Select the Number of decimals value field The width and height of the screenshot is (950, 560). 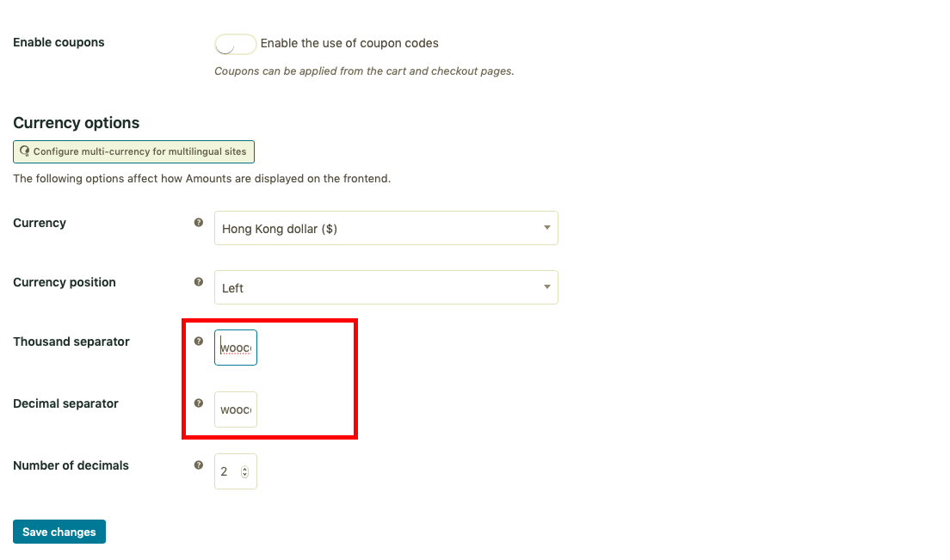point(229,471)
